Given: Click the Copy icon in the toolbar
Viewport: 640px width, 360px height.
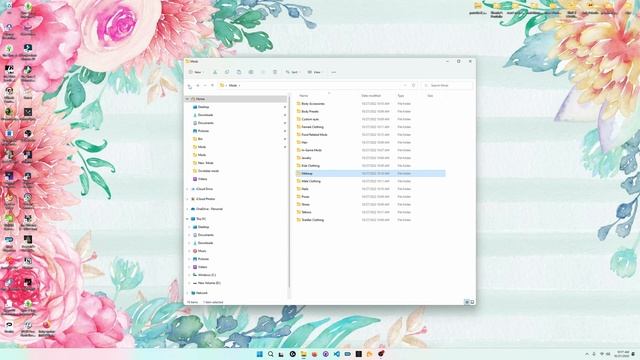Looking at the screenshot, I should tap(227, 72).
